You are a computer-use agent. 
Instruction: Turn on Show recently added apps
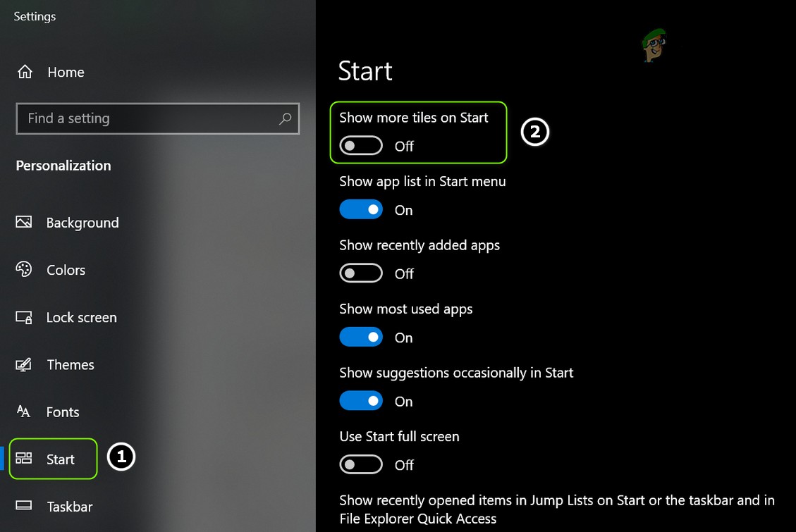361,273
